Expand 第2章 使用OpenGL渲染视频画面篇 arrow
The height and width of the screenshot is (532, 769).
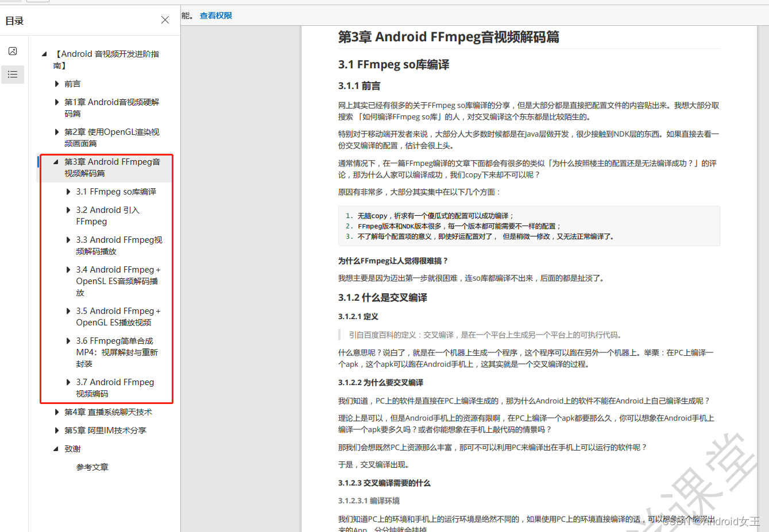point(57,132)
